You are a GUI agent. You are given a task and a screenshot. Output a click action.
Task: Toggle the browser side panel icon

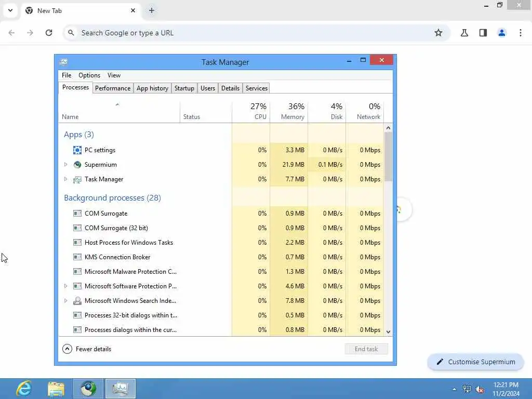click(x=483, y=33)
